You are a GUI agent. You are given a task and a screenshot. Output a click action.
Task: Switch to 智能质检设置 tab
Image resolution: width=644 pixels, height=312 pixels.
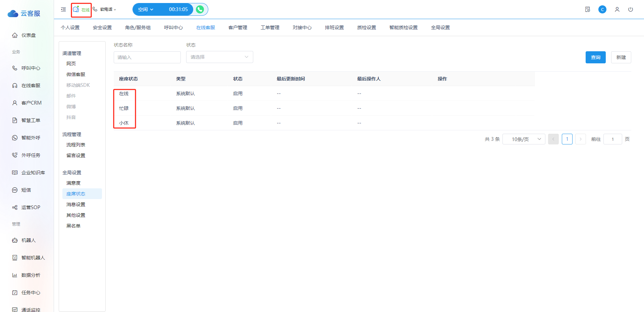coord(404,27)
